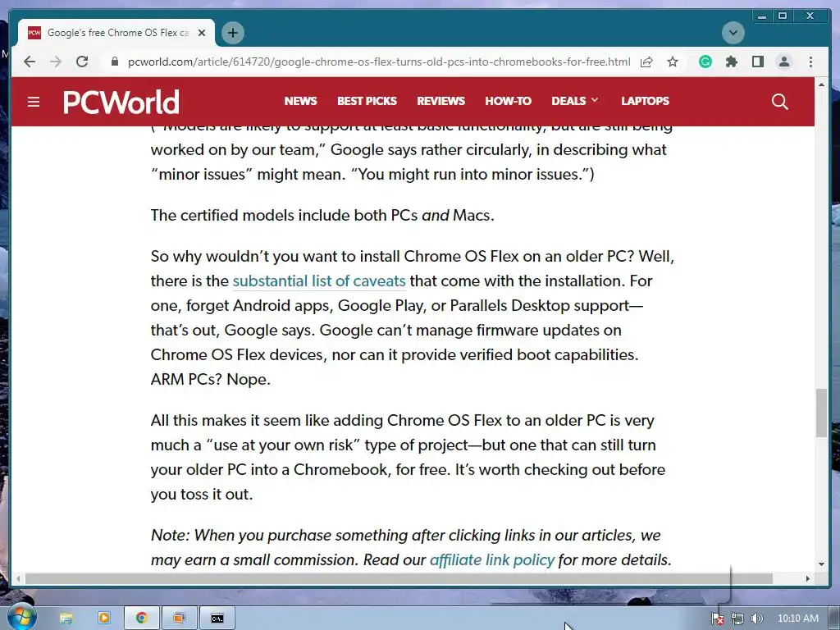Open the BEST PICKS section
The image size is (840, 630).
[x=367, y=101]
